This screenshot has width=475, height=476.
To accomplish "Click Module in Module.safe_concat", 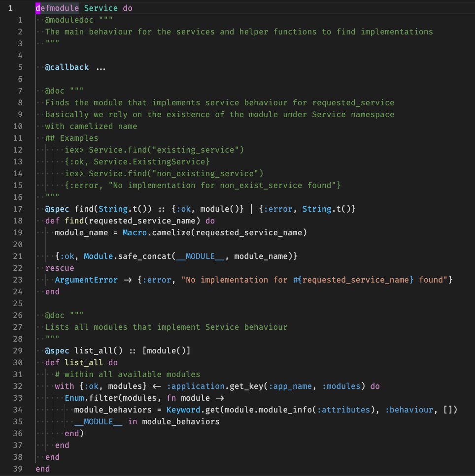I will (x=98, y=256).
